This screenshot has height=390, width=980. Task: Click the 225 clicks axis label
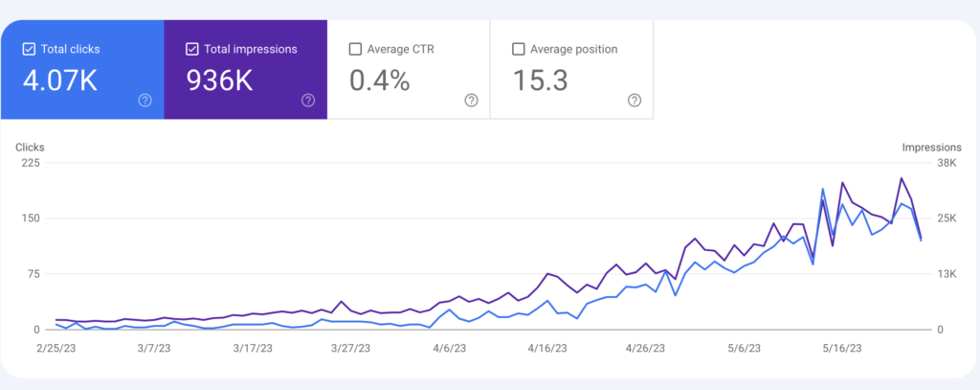[31, 164]
